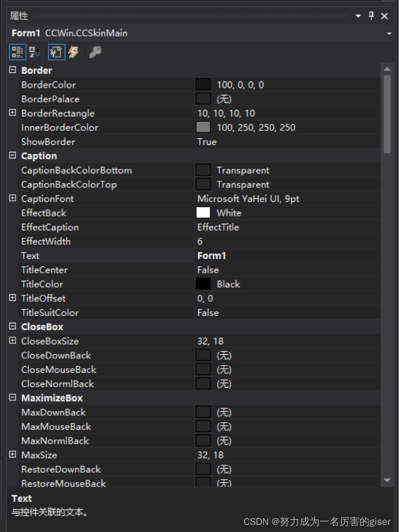The width and height of the screenshot is (399, 532).
Task: Expand the BorderRectangle property
Action: (x=12, y=112)
